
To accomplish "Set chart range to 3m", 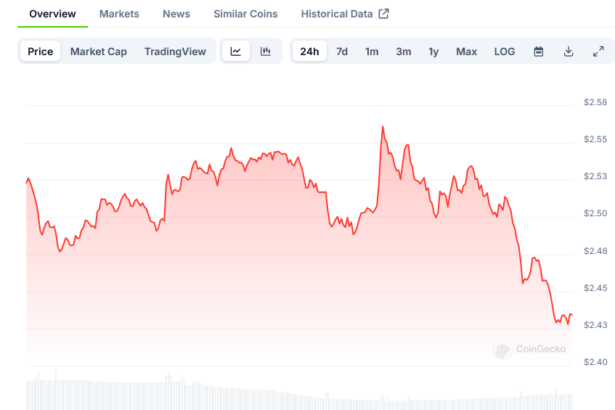I will [x=403, y=51].
